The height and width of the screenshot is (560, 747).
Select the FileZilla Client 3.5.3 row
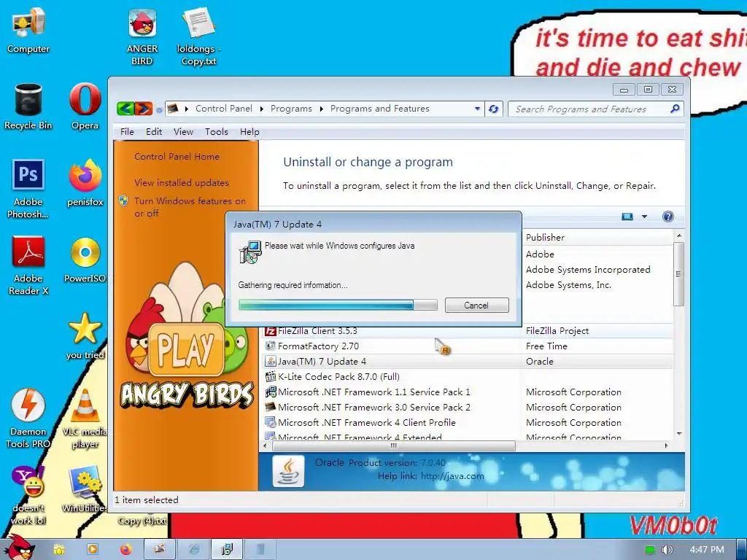tap(467, 331)
